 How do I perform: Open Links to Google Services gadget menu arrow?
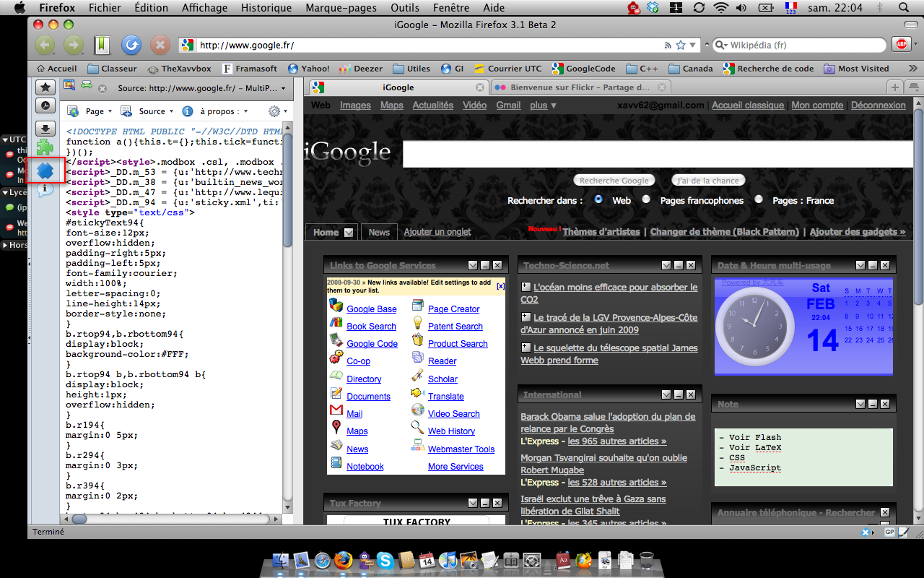(x=474, y=265)
